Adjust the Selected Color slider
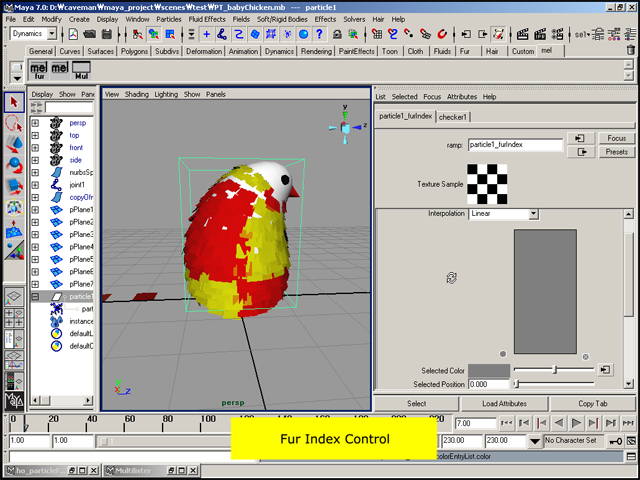Screen dimensions: 640x480 [554, 370]
